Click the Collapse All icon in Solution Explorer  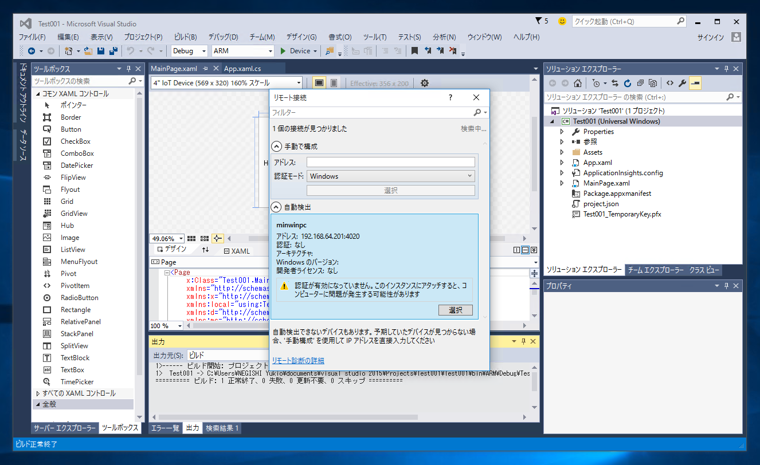coord(640,83)
